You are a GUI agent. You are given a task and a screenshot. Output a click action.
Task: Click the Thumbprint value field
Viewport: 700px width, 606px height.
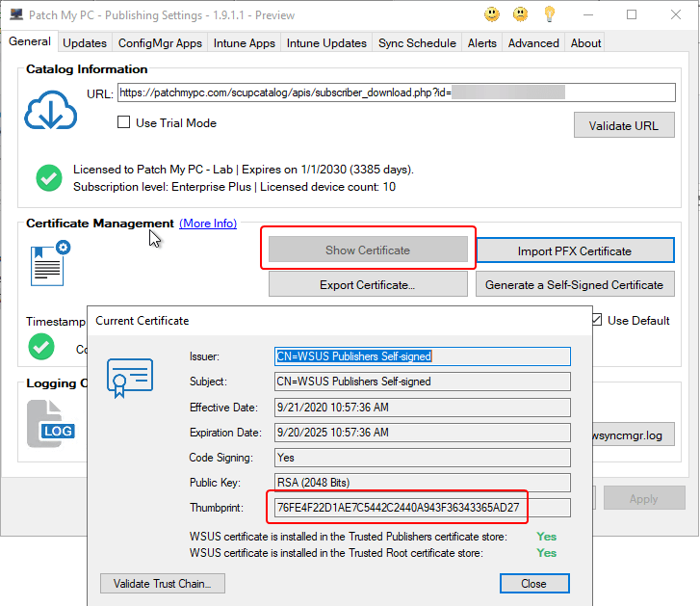click(423, 508)
